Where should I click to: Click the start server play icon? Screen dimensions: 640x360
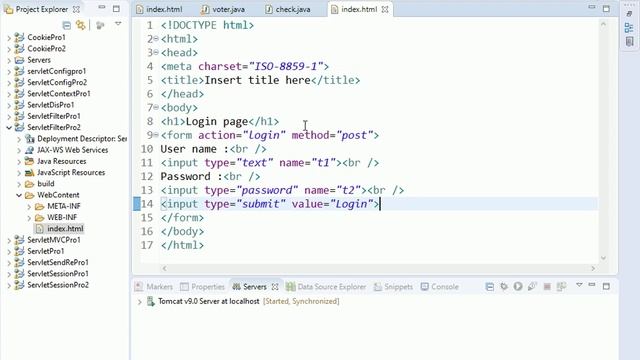click(x=518, y=287)
